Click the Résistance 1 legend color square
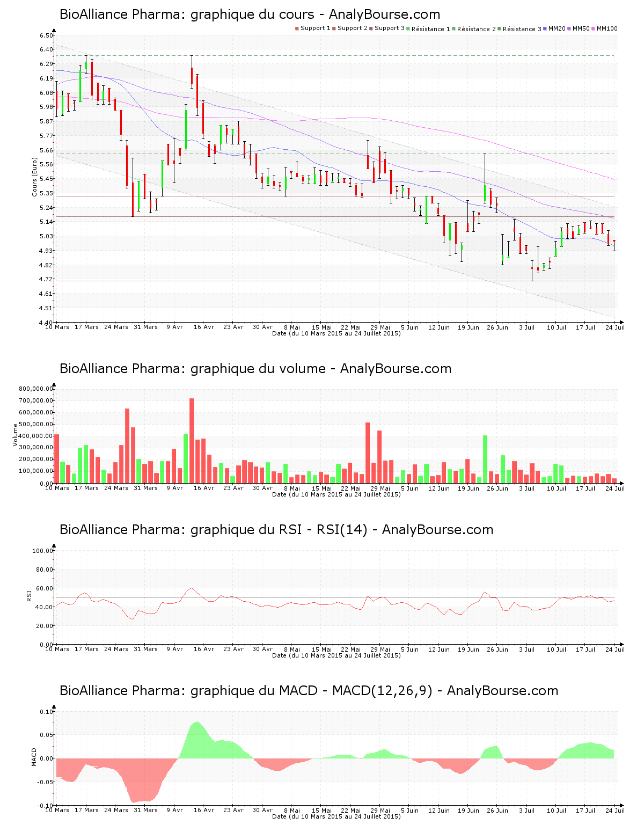Image resolution: width=644 pixels, height=832 pixels. [x=408, y=28]
